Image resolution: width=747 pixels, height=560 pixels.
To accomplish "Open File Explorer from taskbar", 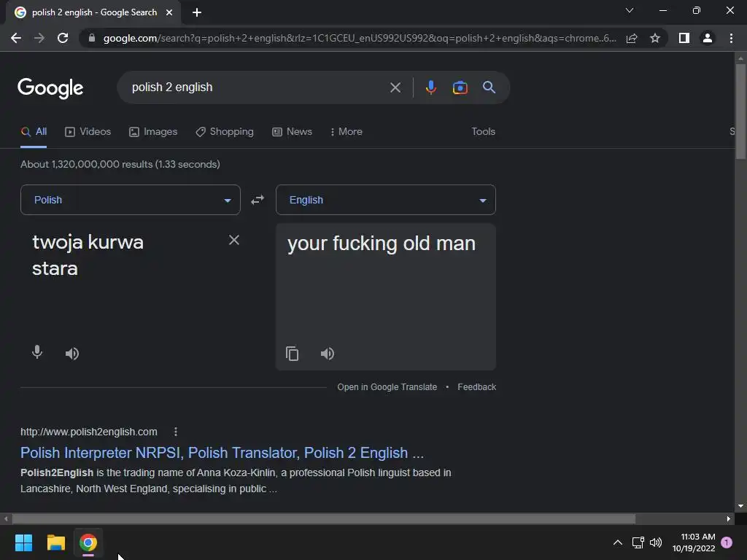I will point(55,542).
